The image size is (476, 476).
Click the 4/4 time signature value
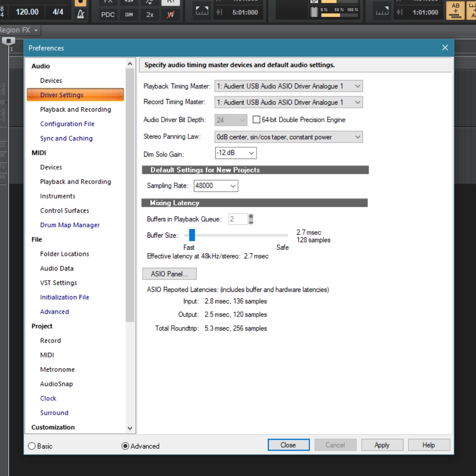click(58, 12)
